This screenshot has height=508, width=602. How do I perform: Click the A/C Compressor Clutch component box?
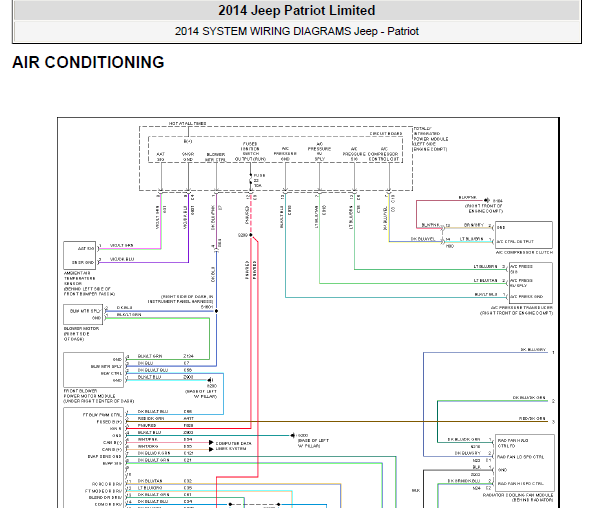(524, 235)
